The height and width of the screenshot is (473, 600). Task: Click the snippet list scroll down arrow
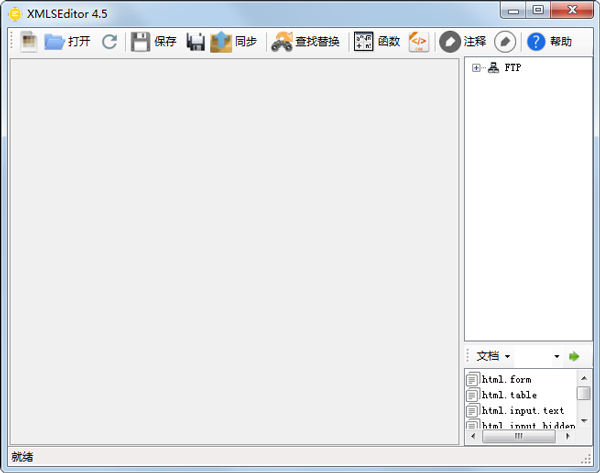pyautogui.click(x=584, y=421)
